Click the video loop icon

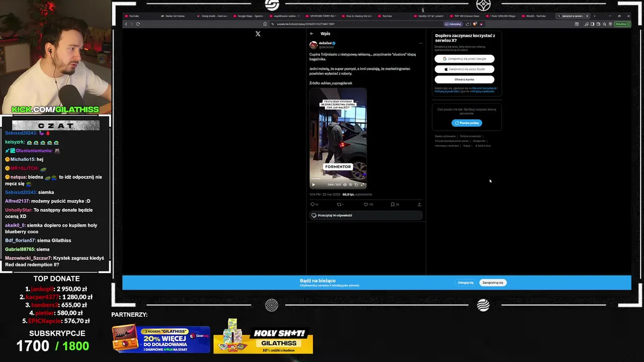point(356,185)
